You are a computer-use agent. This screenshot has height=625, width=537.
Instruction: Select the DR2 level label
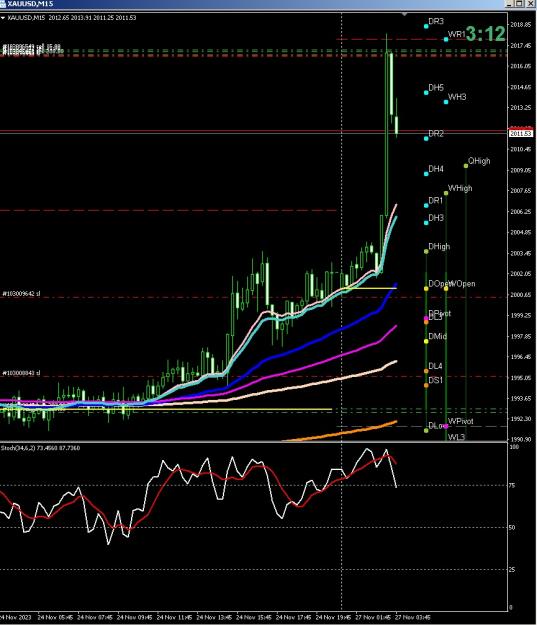tap(436, 134)
